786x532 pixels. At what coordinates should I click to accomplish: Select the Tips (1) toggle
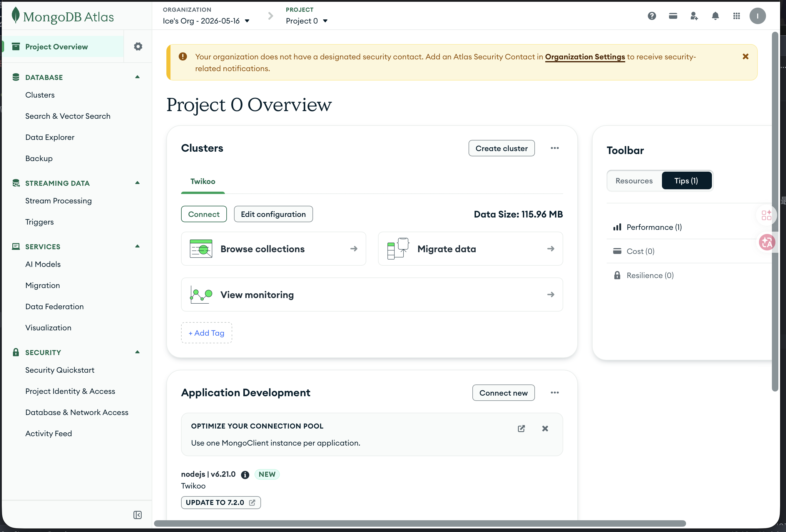pyautogui.click(x=687, y=180)
